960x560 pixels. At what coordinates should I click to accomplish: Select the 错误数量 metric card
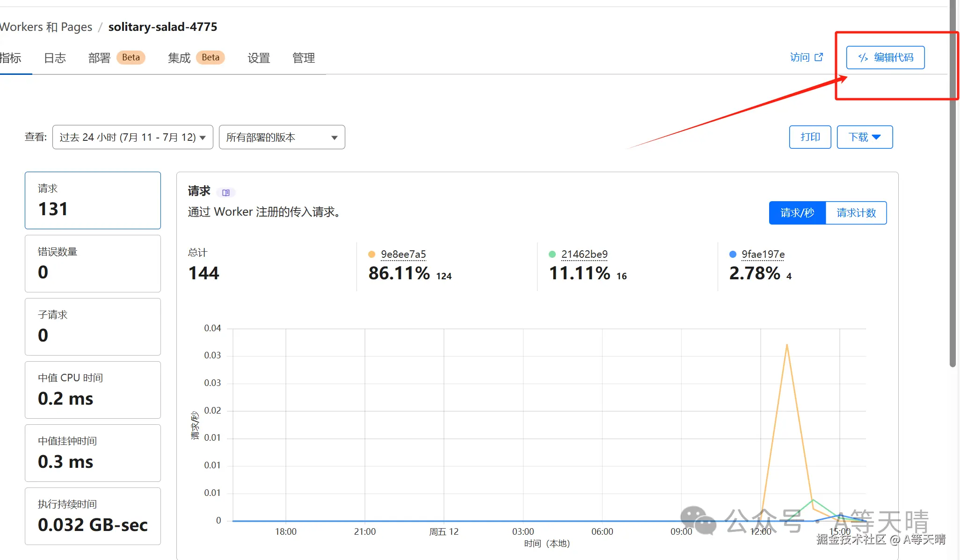pyautogui.click(x=93, y=263)
